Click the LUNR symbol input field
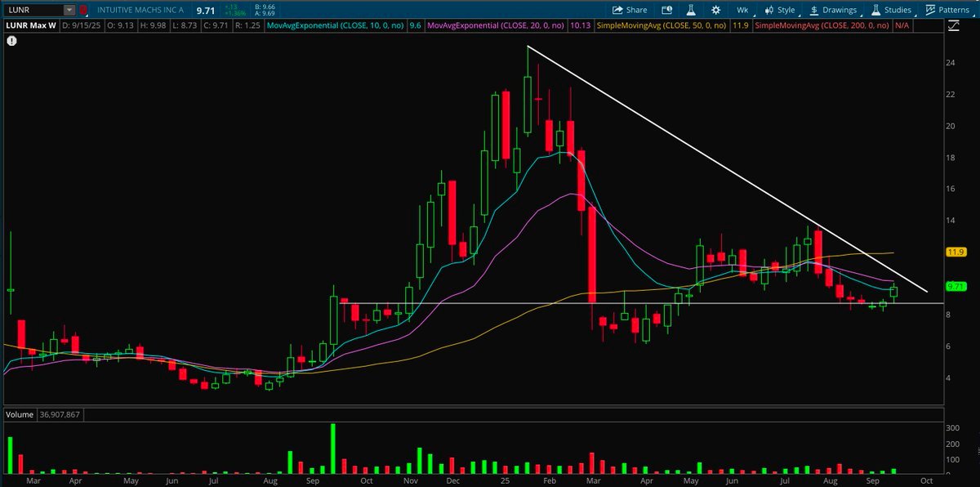980x487 pixels. [x=33, y=11]
